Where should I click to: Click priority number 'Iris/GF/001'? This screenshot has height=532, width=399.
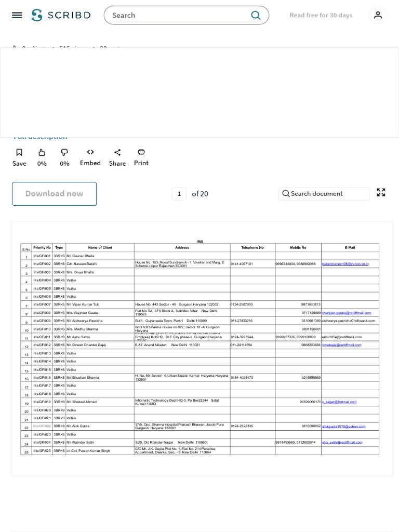42,256
